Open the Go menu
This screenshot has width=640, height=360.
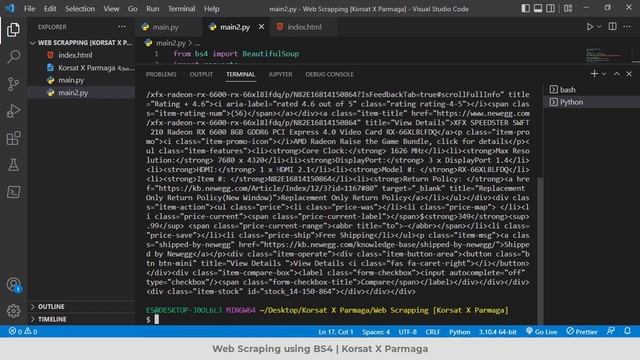132,9
